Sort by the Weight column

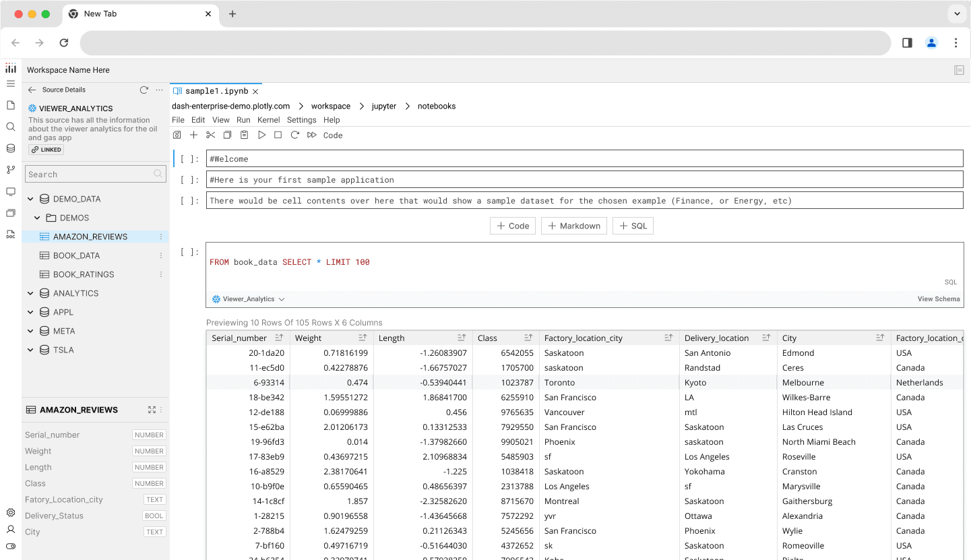pos(363,338)
